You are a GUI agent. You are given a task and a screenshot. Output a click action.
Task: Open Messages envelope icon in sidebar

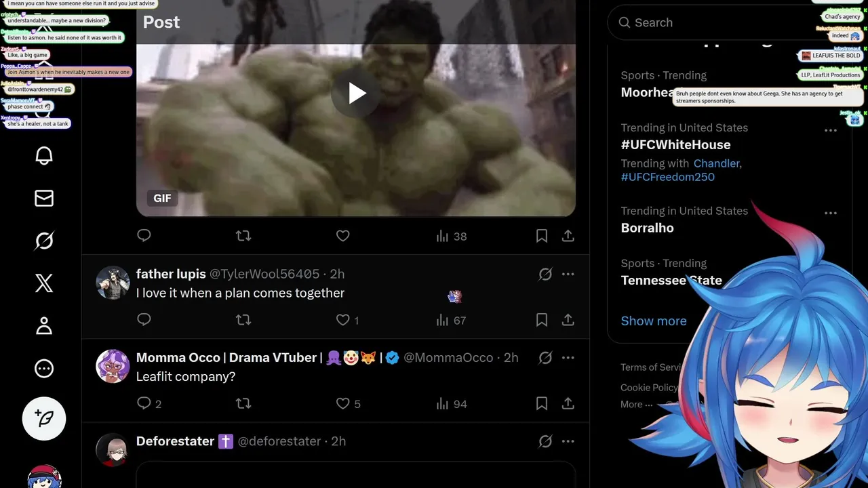[44, 198]
